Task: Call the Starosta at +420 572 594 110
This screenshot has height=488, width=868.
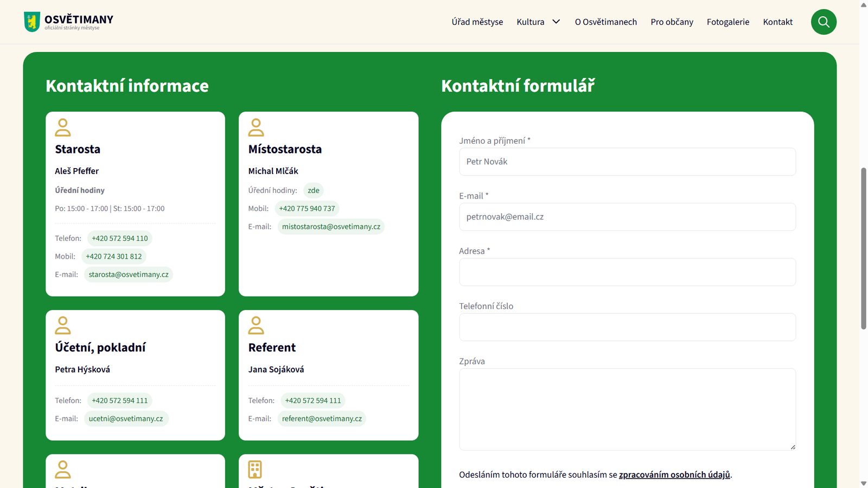Action: (x=119, y=238)
